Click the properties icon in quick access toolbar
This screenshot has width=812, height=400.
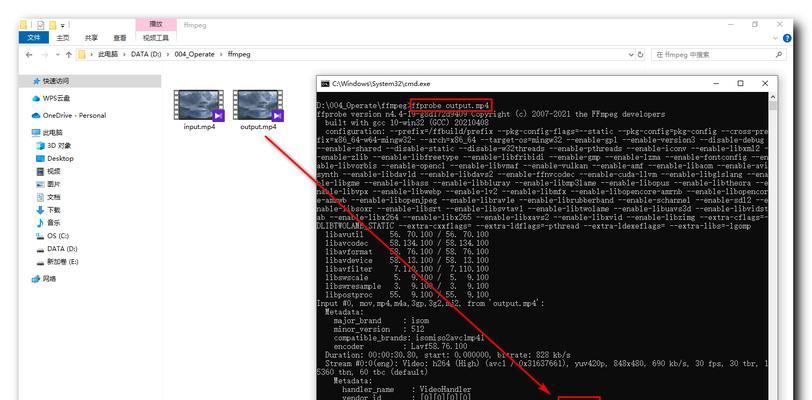tap(41, 25)
